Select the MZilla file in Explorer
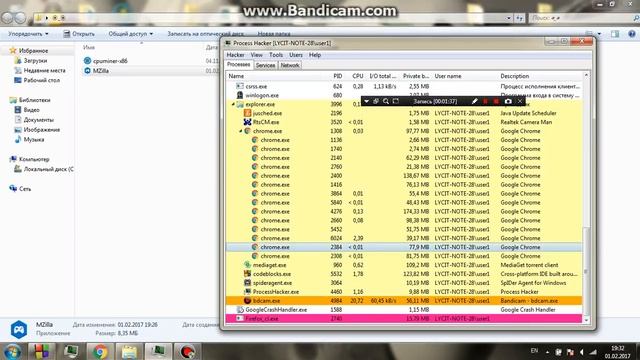The image size is (640, 360). [x=96, y=71]
